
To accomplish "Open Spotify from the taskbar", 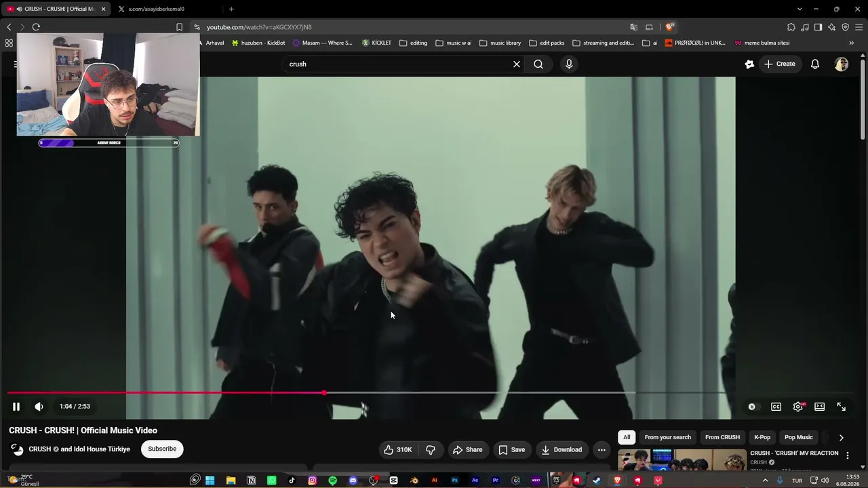I will (x=332, y=481).
